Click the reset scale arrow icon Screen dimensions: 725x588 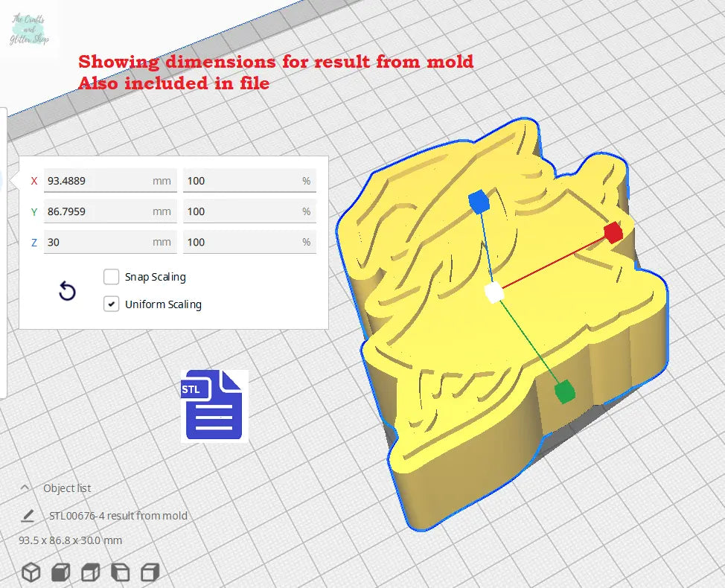click(x=67, y=291)
